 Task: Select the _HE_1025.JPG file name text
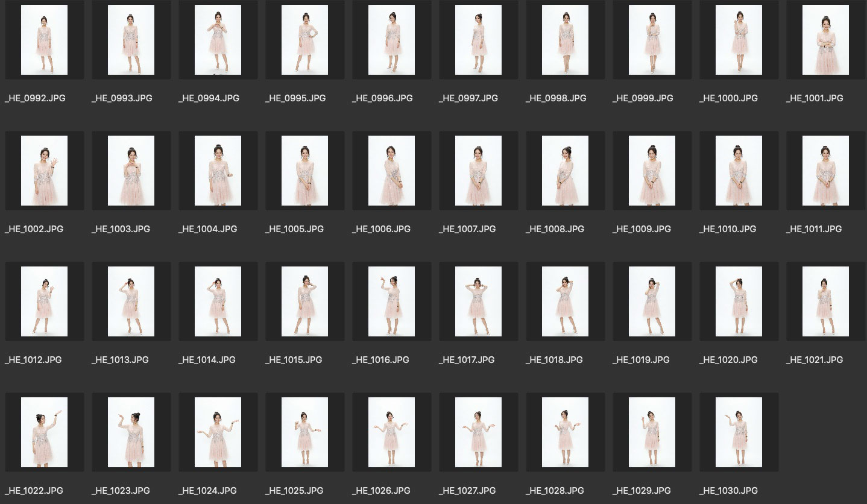pyautogui.click(x=294, y=491)
